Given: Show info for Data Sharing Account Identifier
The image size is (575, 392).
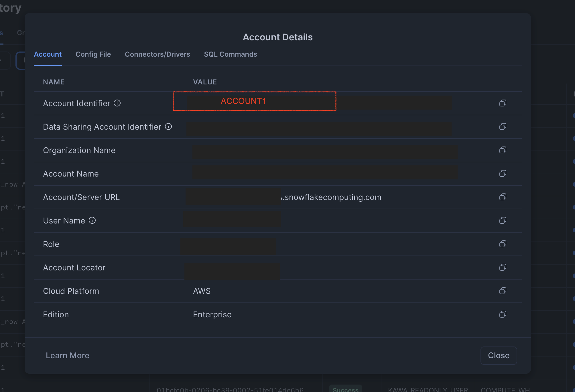Looking at the screenshot, I should pyautogui.click(x=168, y=126).
